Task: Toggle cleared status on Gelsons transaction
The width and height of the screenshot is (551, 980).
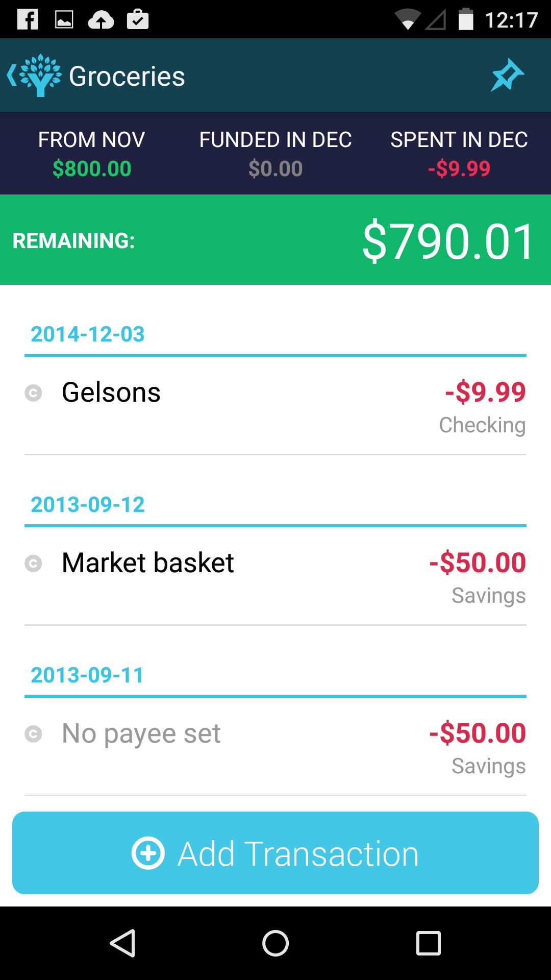Action: click(34, 393)
